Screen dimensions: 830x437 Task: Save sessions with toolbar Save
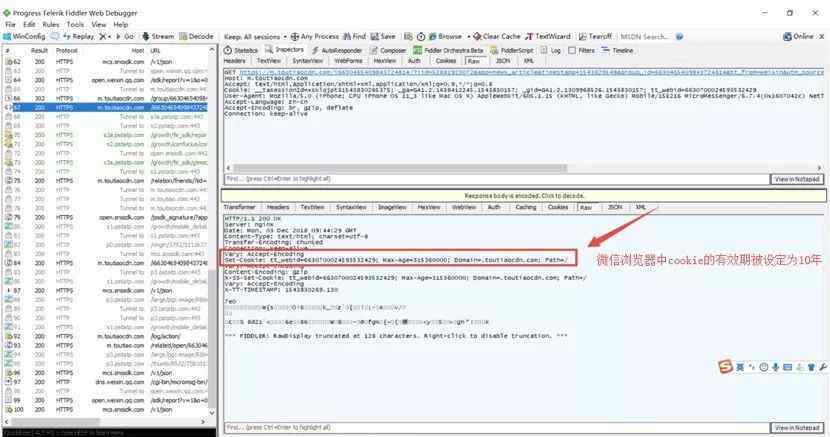[x=383, y=37]
